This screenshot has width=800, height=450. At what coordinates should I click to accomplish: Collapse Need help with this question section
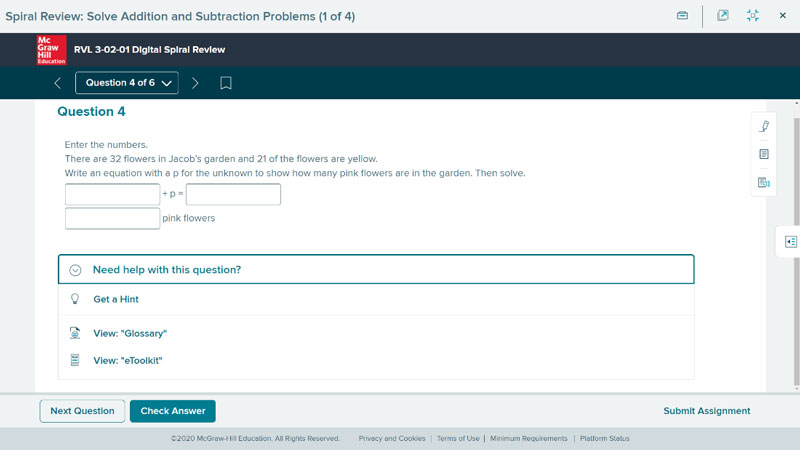(376, 269)
